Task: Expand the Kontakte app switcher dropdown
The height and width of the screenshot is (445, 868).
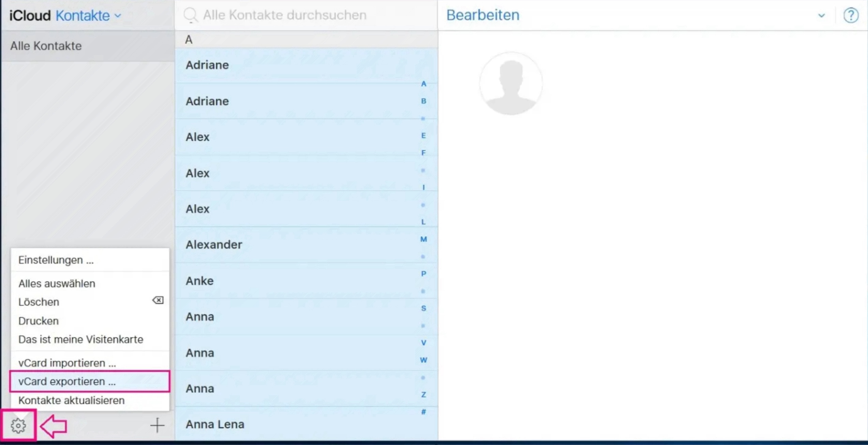Action: 118,16
